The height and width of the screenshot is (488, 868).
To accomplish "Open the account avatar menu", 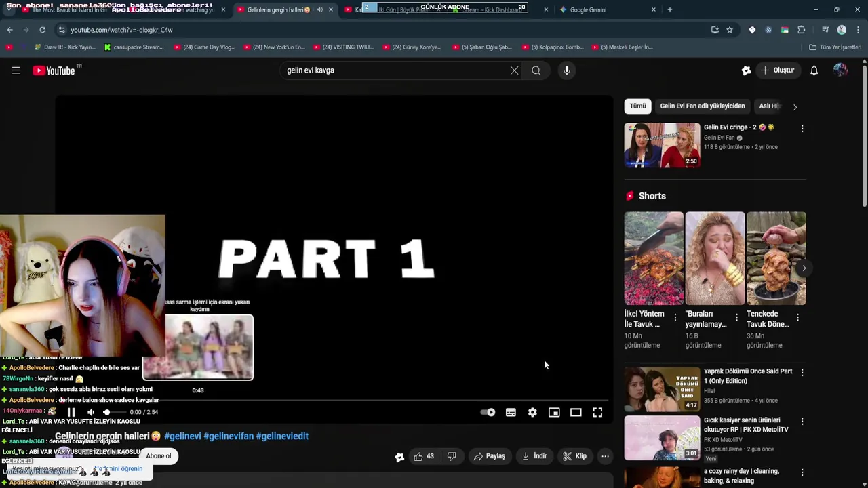I will coord(840,70).
